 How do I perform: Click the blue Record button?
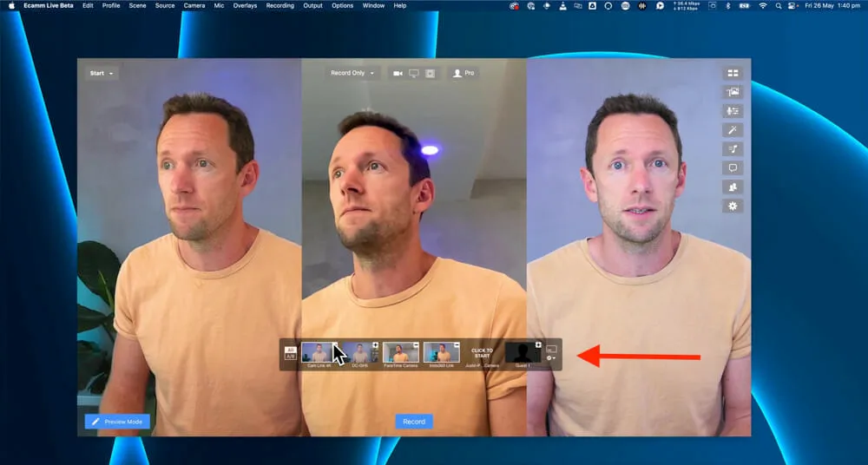(414, 422)
